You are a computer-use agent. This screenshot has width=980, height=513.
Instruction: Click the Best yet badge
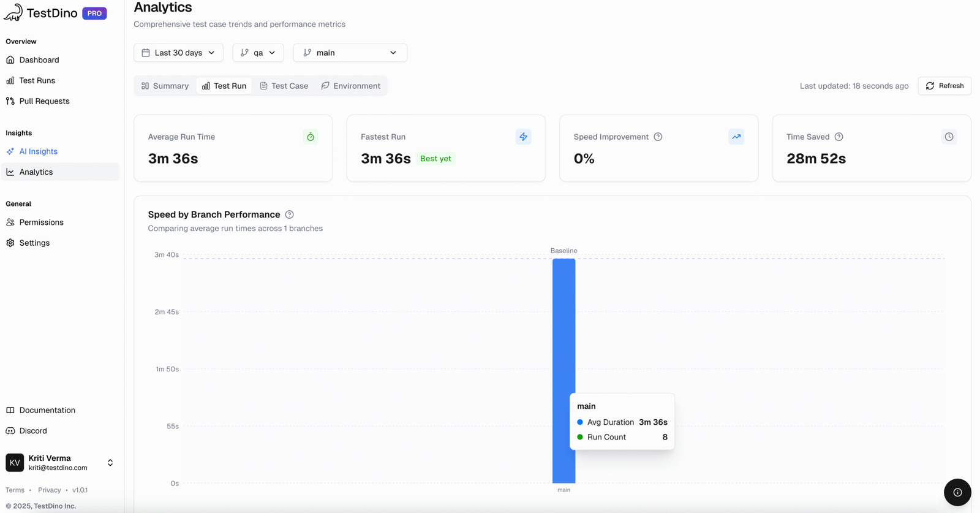(435, 159)
